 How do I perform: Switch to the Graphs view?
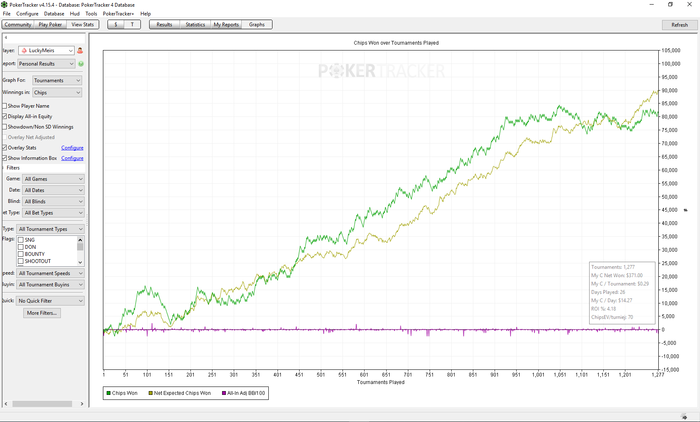[257, 25]
